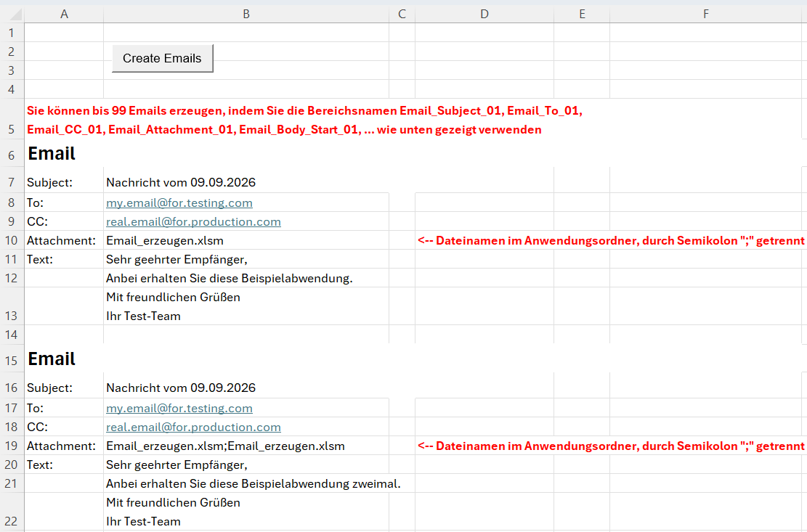Select column D header
The image size is (807, 532).
click(x=484, y=15)
